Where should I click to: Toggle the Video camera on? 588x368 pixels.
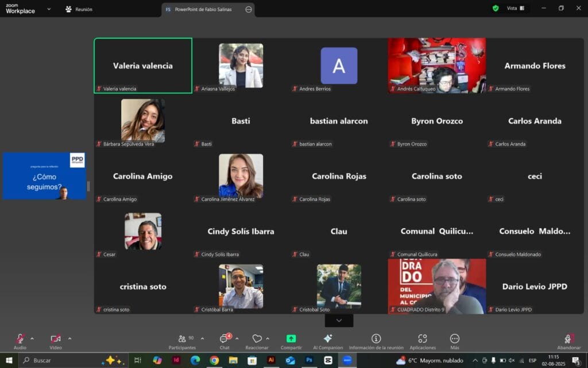click(56, 339)
